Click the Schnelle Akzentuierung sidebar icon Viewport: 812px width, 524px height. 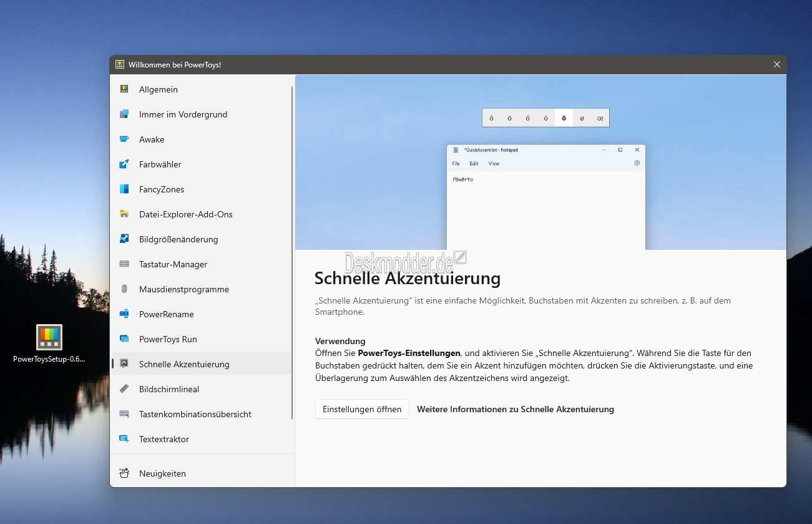(124, 364)
